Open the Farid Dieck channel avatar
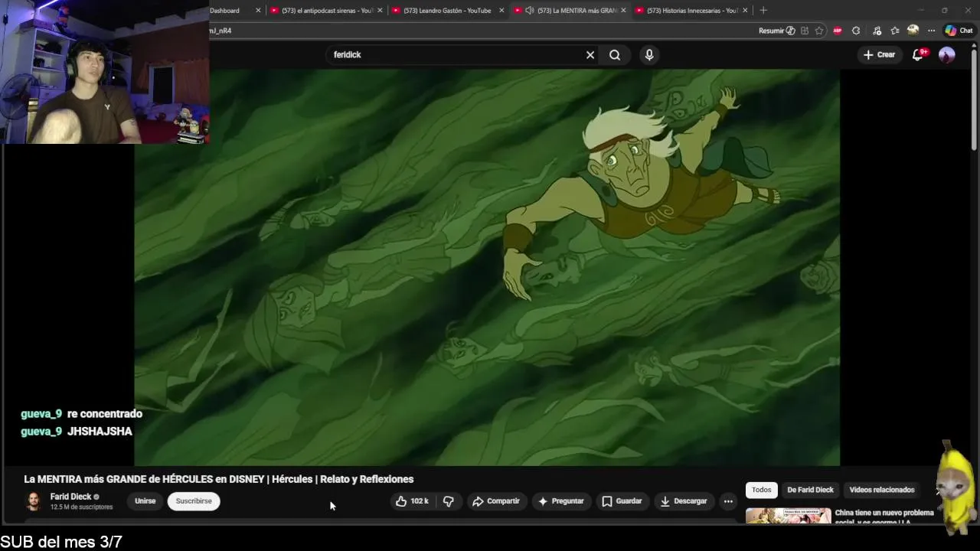980x551 pixels. pos(34,501)
